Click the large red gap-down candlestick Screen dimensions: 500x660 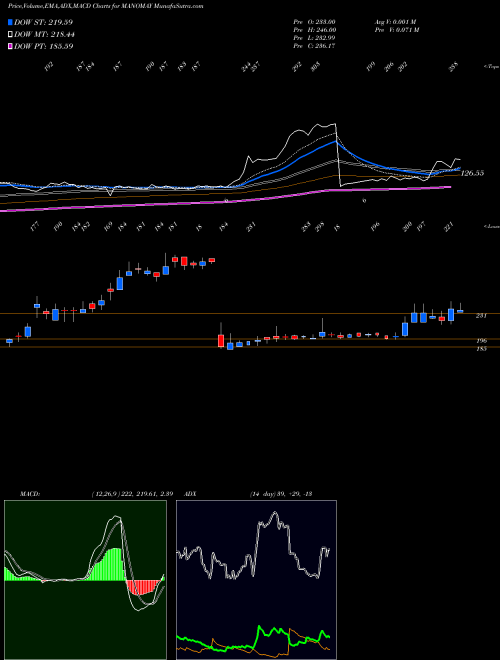pyautogui.click(x=221, y=340)
